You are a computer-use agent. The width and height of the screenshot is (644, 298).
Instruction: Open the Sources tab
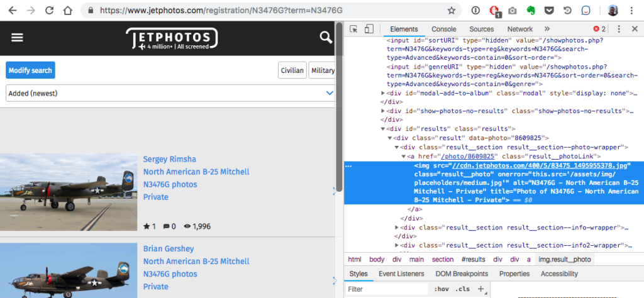point(481,29)
